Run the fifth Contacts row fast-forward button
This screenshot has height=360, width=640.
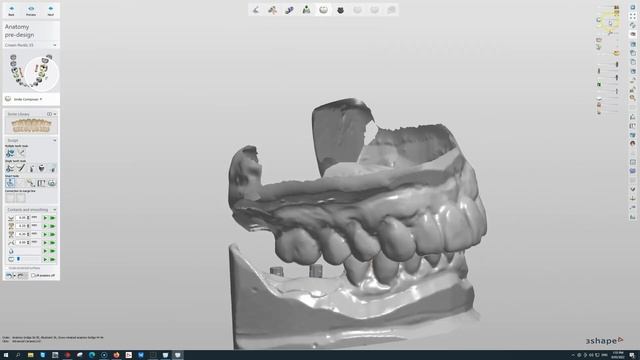(52, 251)
